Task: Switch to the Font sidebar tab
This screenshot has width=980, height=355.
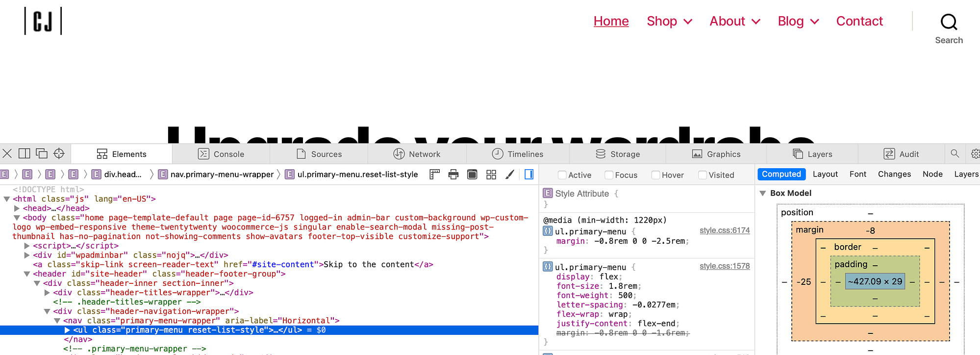Action: point(858,174)
